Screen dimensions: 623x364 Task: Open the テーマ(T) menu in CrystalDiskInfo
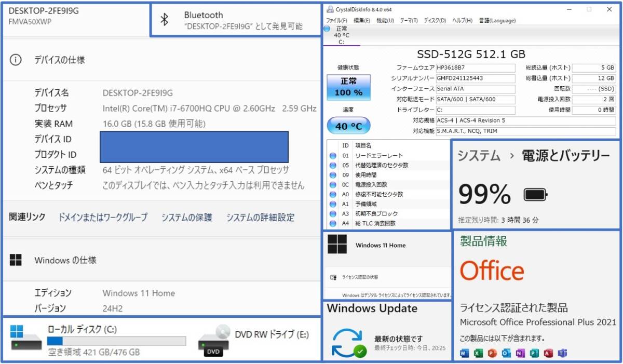click(x=409, y=20)
